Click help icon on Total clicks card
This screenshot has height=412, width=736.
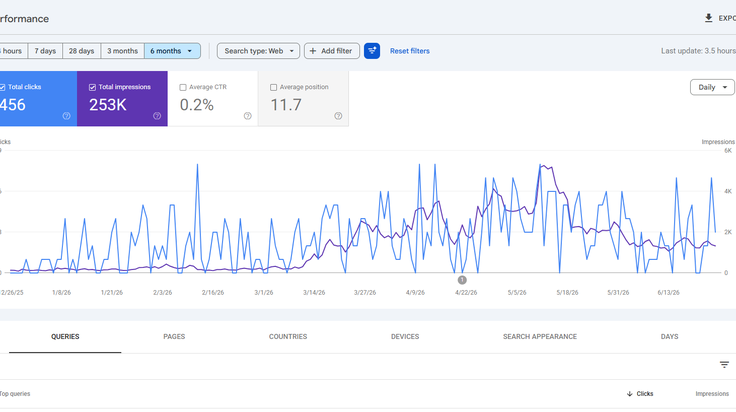(x=67, y=116)
